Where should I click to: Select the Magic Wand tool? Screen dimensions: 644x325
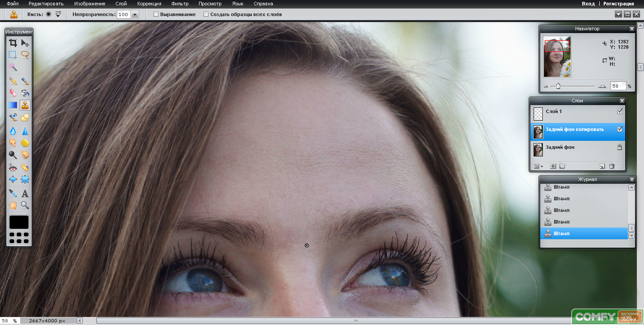(13, 67)
